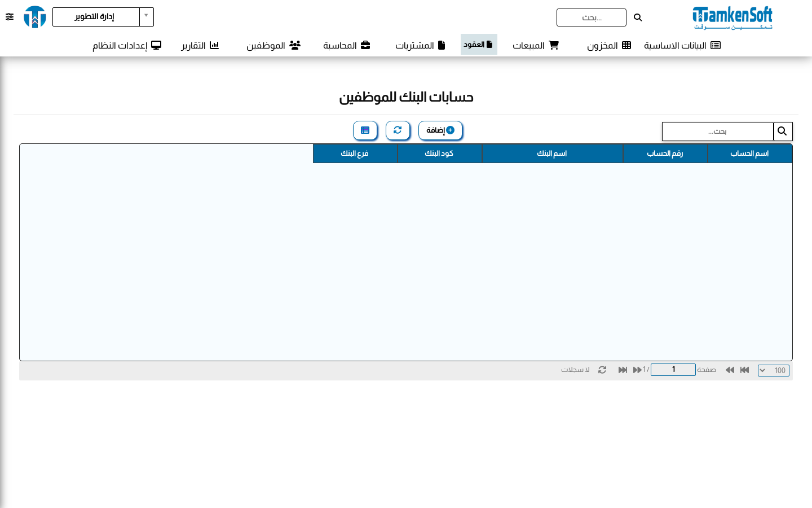Select the إدارة التطوير combo box text
This screenshot has width=812, height=508.
96,17
